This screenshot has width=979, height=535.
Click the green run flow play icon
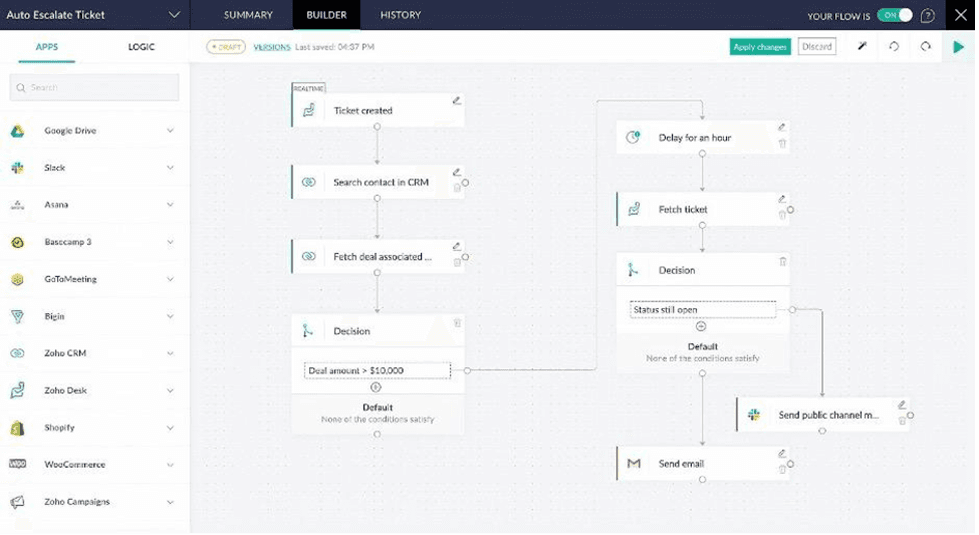[959, 47]
